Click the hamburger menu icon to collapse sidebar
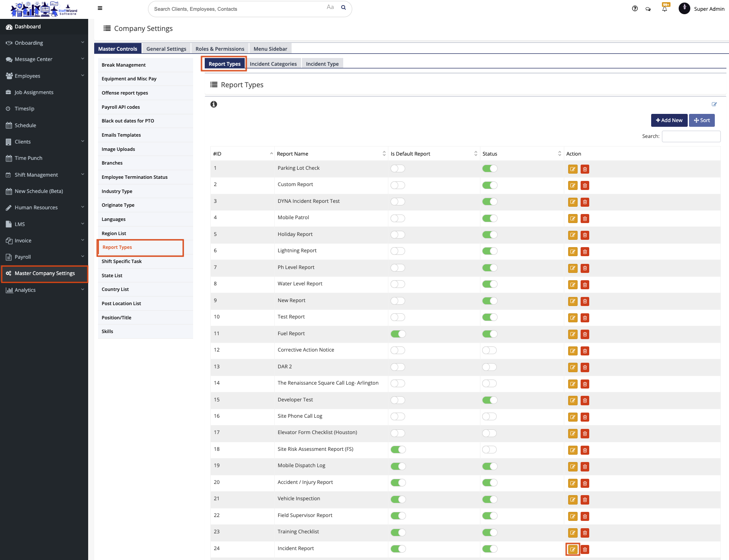The height and width of the screenshot is (560, 729). point(100,8)
